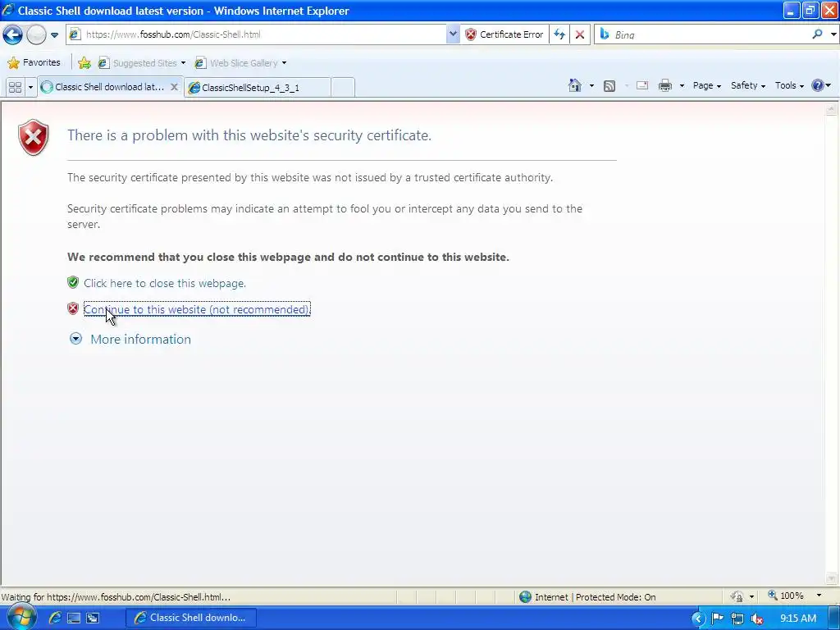
Task: Click the red shield error icon
Action: 33,137
